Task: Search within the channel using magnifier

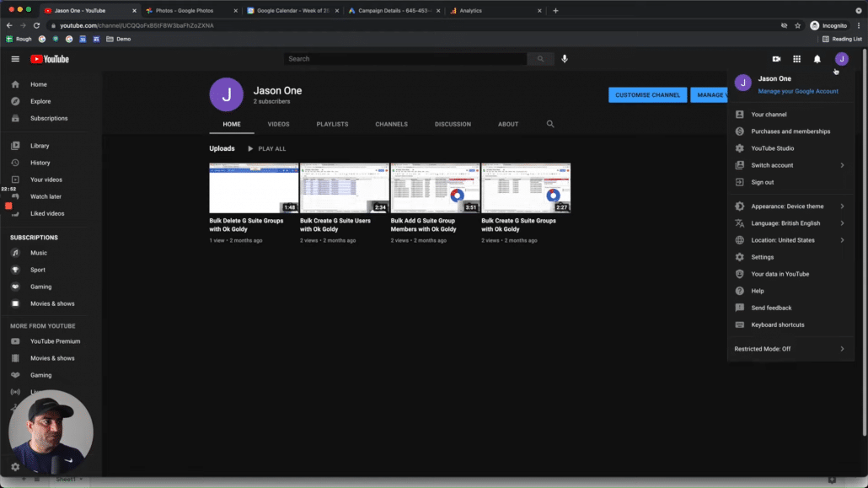Action: pyautogui.click(x=549, y=124)
